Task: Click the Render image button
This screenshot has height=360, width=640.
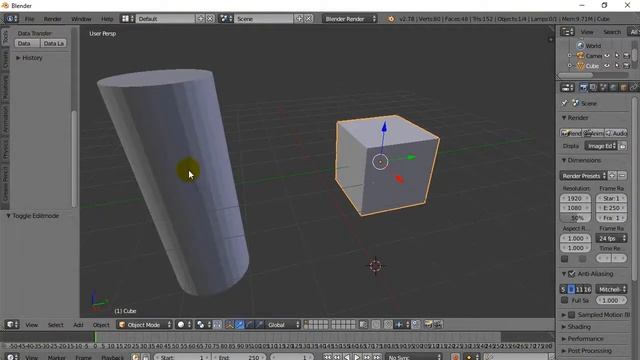Action: click(571, 133)
